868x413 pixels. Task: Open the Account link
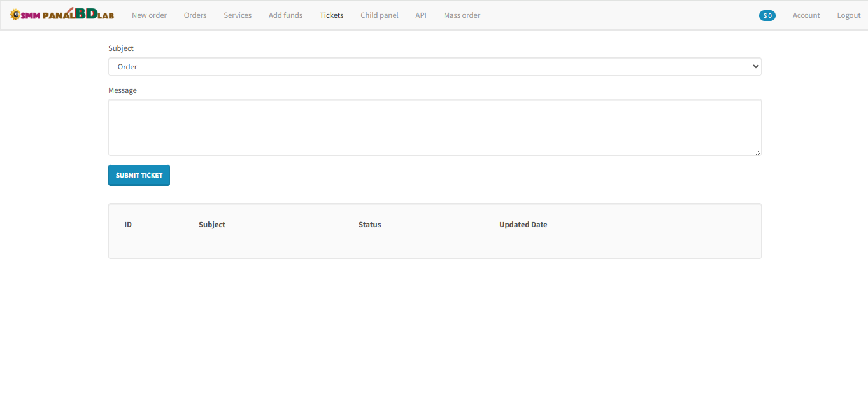click(806, 15)
